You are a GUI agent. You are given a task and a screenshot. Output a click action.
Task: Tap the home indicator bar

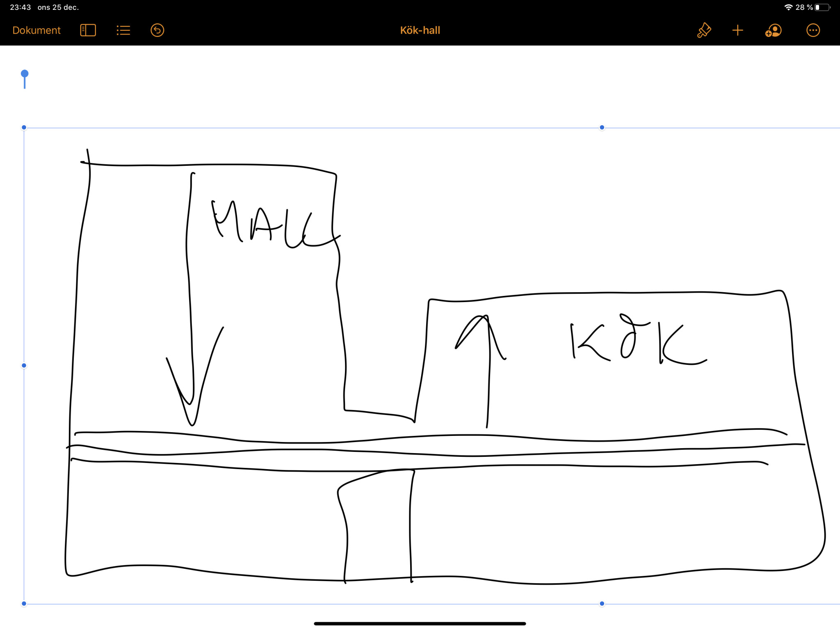(x=420, y=623)
